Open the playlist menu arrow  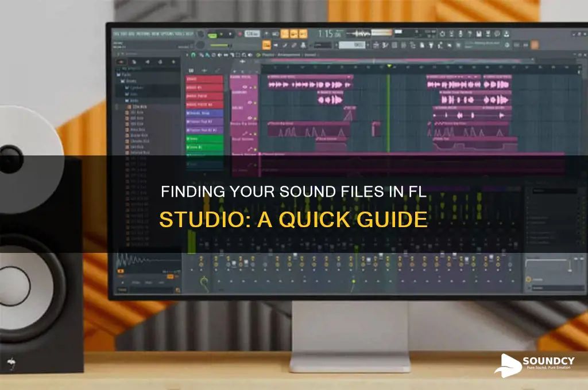187,55
